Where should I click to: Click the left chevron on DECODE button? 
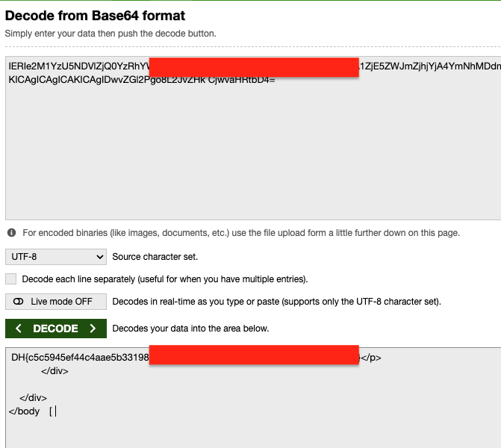pos(19,329)
